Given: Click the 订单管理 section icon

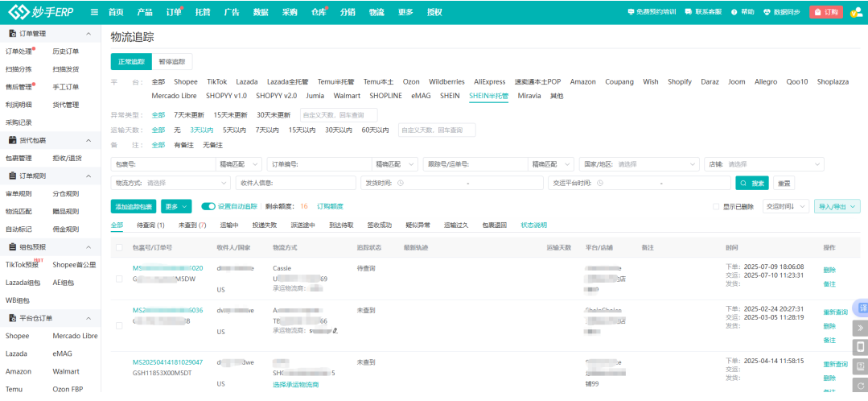Looking at the screenshot, I should pyautogui.click(x=13, y=34).
